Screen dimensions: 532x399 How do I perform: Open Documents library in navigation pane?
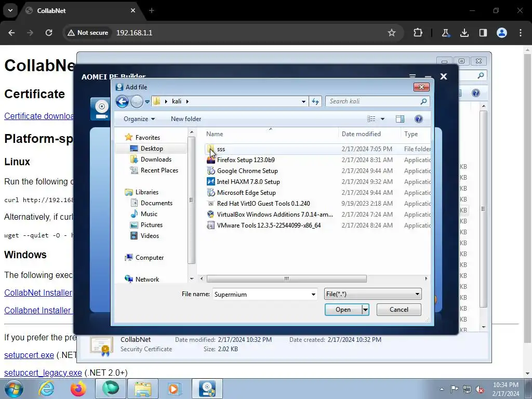pyautogui.click(x=156, y=203)
